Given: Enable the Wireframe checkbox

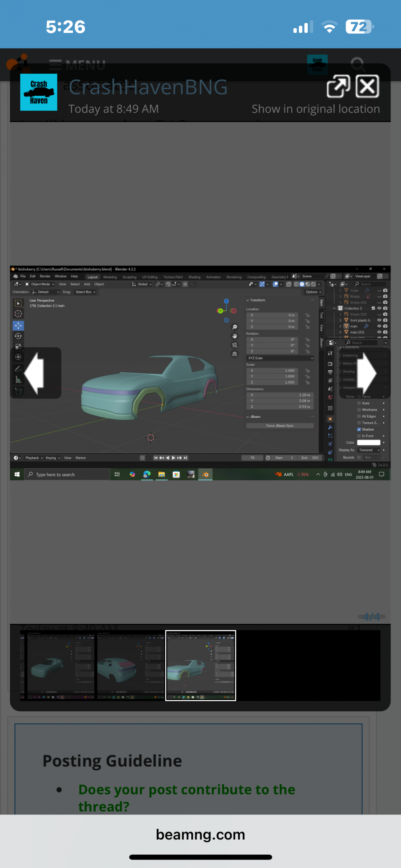Looking at the screenshot, I should pyautogui.click(x=359, y=409).
